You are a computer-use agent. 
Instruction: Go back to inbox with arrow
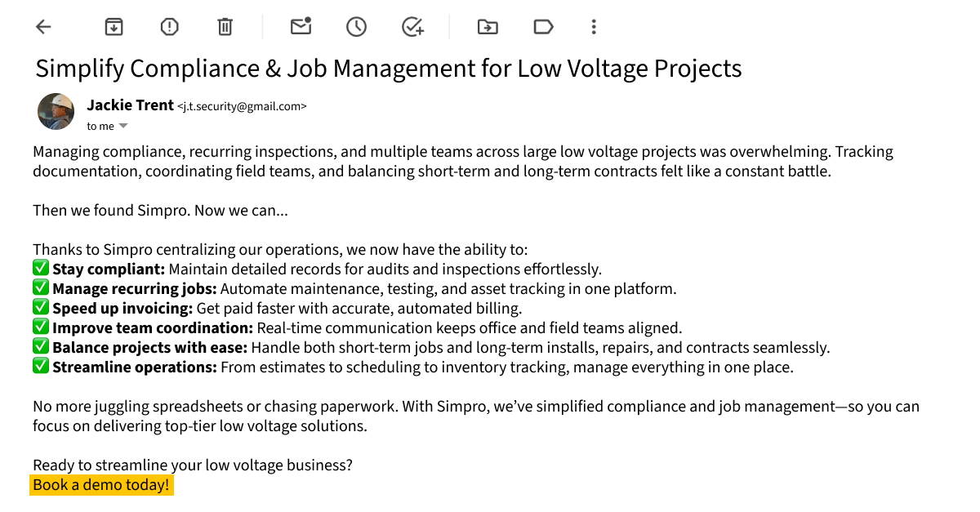[x=43, y=27]
